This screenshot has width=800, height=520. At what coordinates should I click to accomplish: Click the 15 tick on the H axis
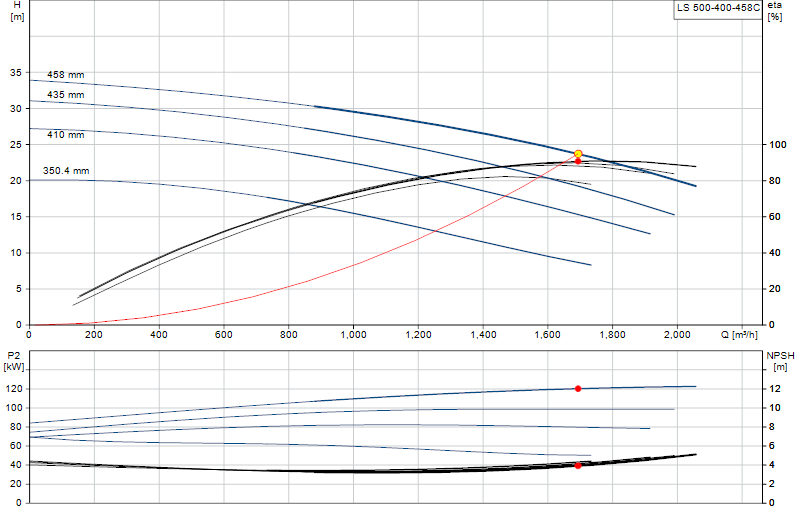16,217
